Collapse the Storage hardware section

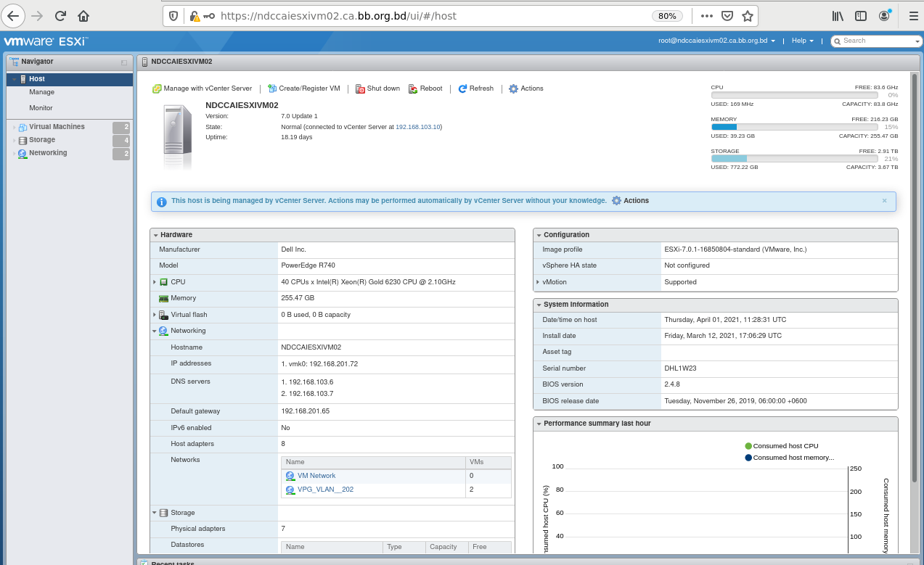tap(155, 513)
